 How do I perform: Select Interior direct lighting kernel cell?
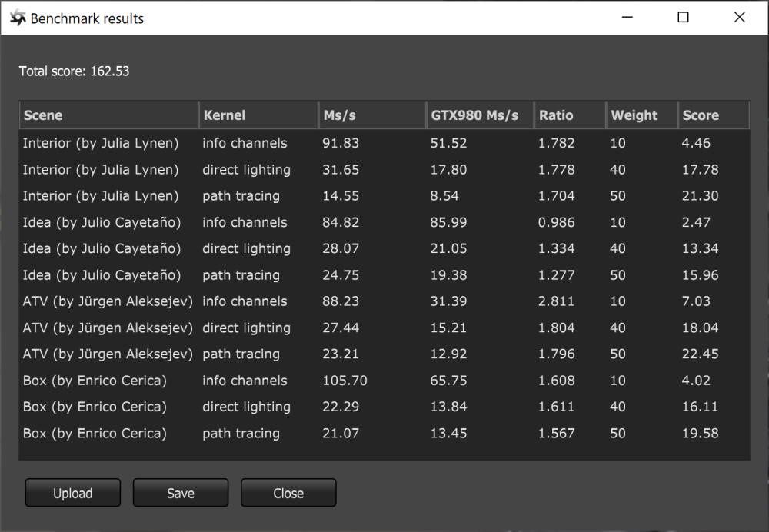246,170
